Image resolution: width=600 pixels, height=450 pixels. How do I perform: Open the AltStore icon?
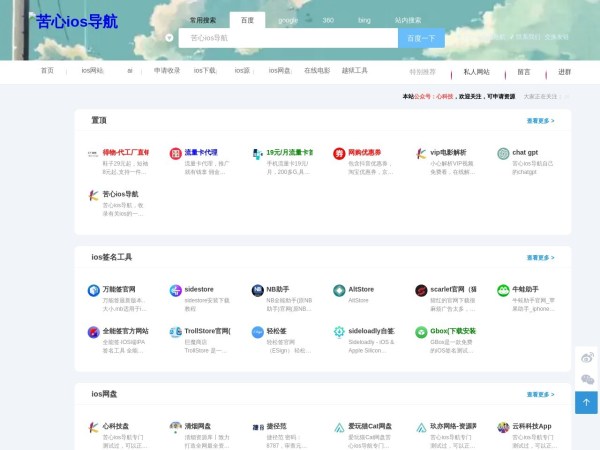click(339, 291)
